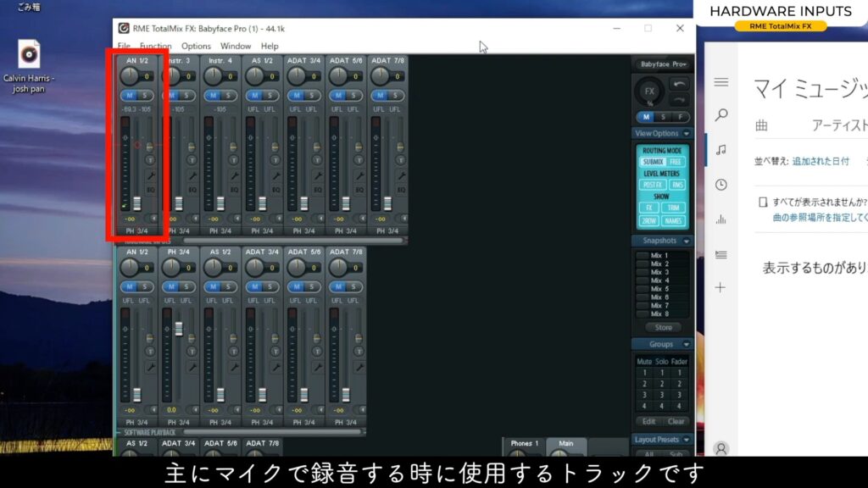The width and height of the screenshot is (868, 488).
Task: Toggle POST FX level meters
Action: pos(654,185)
